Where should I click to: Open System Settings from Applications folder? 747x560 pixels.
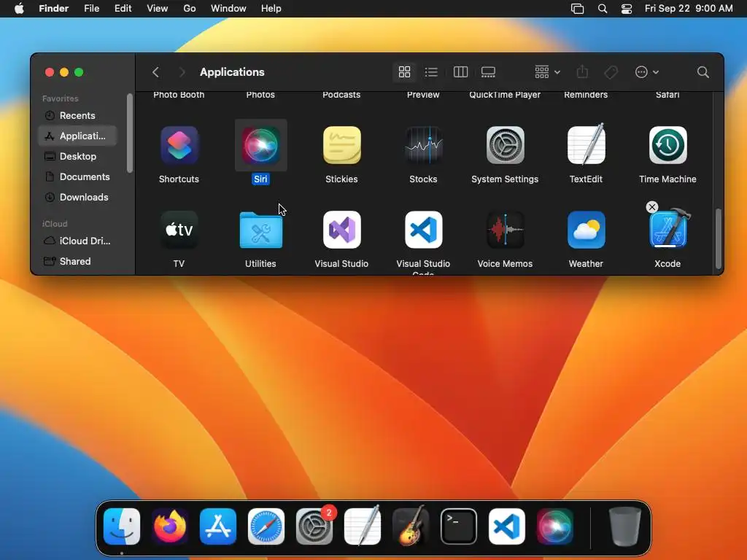point(505,145)
